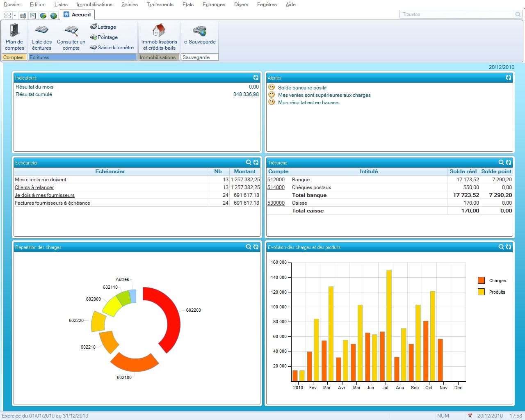Expand the view layout dropdown arrow

click(15, 16)
